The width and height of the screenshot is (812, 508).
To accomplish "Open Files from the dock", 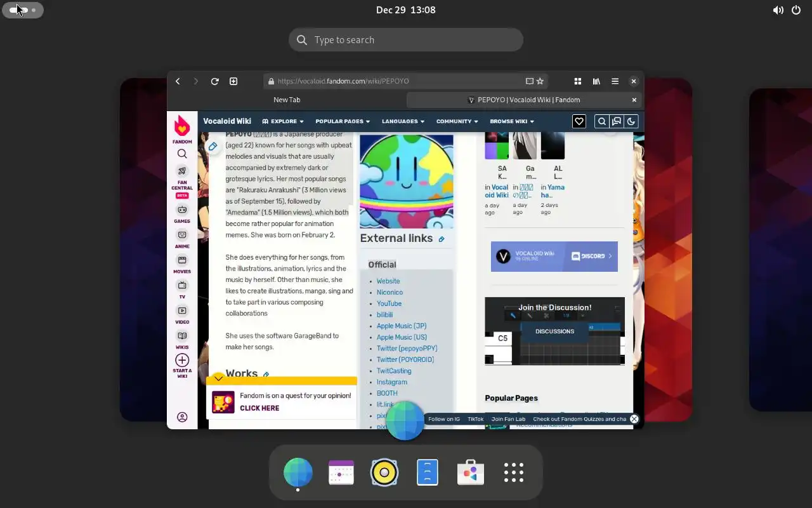I will 428,472.
